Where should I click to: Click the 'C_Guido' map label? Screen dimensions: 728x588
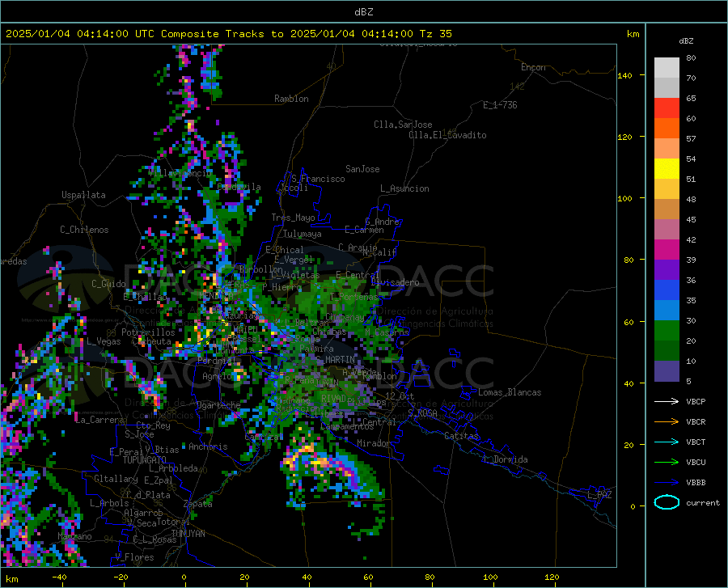tap(108, 284)
